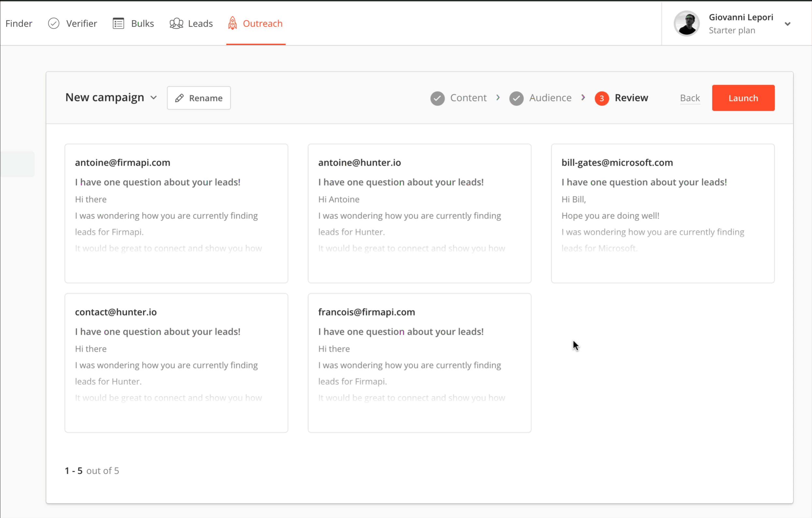Go to the Content step

pos(468,98)
